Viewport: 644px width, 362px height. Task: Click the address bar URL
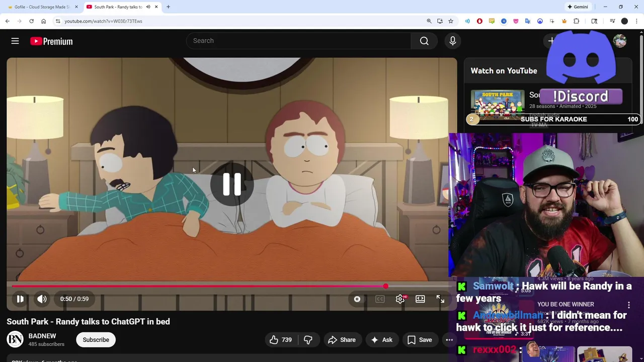pos(104,21)
